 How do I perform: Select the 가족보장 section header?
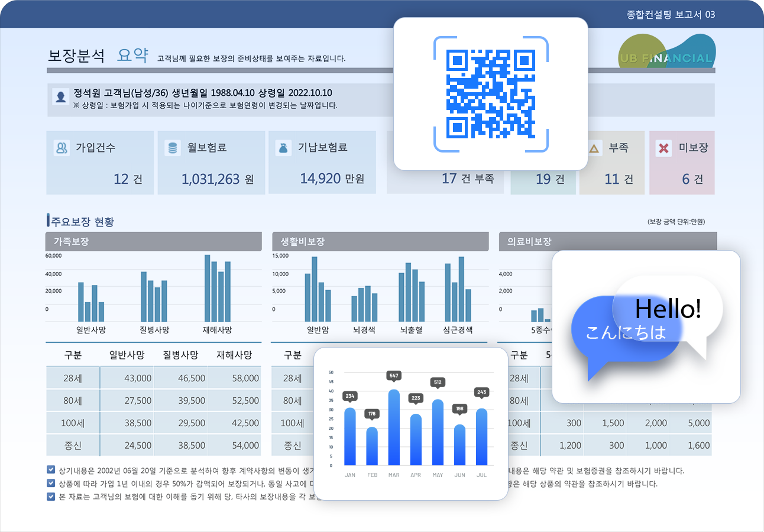click(x=154, y=242)
